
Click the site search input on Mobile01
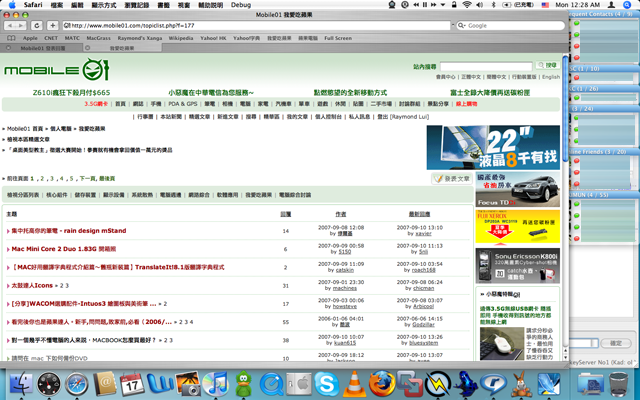tap(486, 66)
